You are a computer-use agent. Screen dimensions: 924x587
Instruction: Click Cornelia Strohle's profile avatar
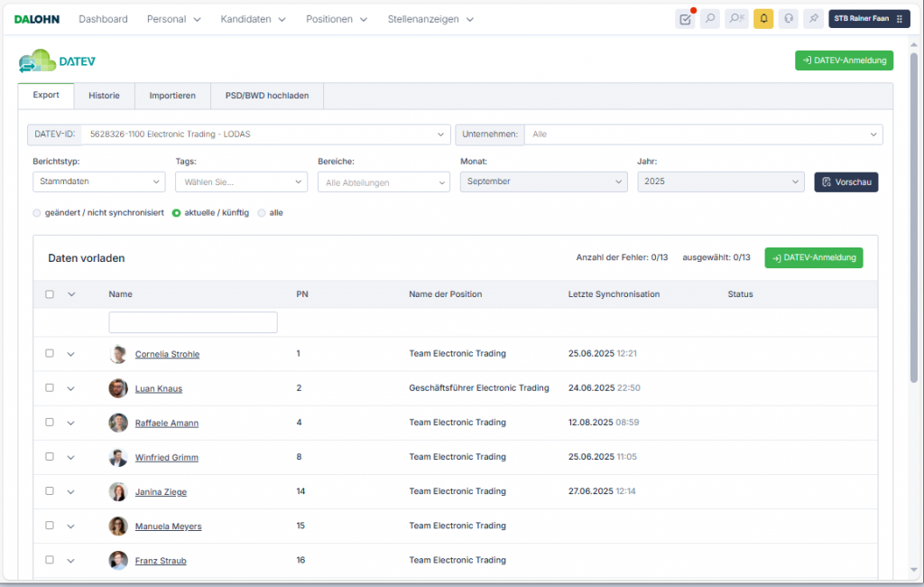(118, 354)
